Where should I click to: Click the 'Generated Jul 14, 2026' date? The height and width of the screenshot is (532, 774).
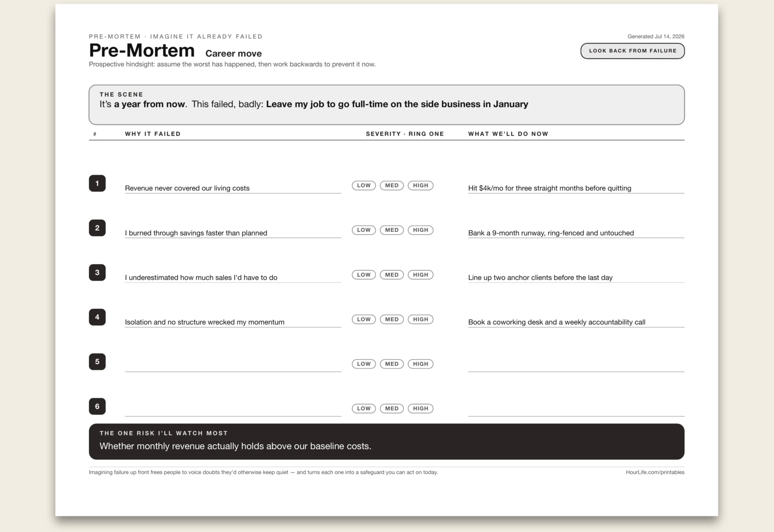[x=656, y=37]
